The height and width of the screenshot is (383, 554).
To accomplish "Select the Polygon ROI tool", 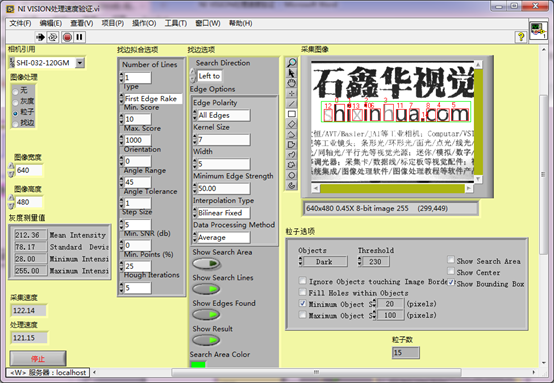I will [x=291, y=145].
